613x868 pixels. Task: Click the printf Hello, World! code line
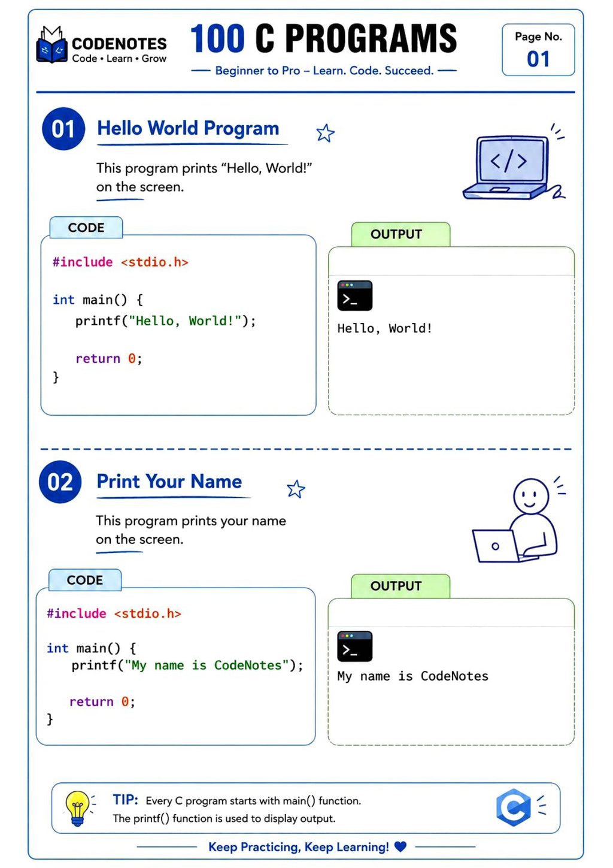[x=166, y=321]
